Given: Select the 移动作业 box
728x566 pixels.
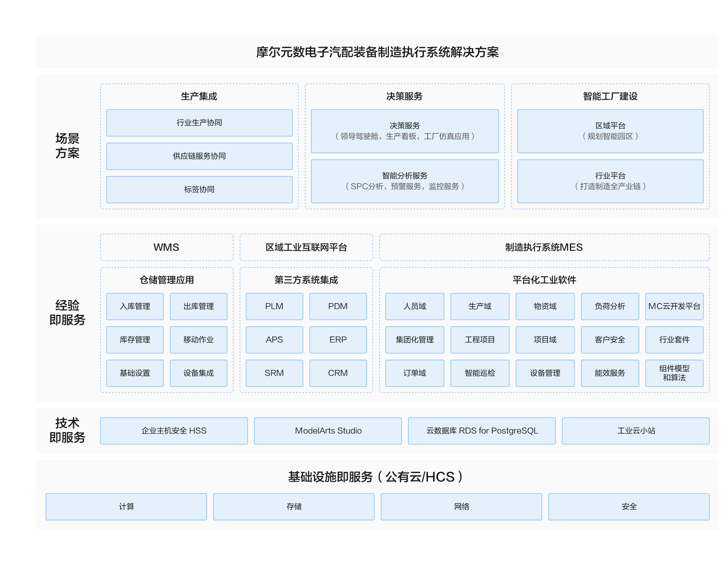Looking at the screenshot, I should click(x=198, y=340).
